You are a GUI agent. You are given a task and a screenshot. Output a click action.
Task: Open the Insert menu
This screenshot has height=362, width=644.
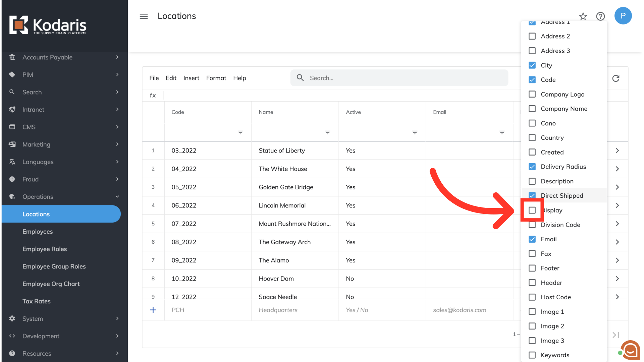[191, 78]
